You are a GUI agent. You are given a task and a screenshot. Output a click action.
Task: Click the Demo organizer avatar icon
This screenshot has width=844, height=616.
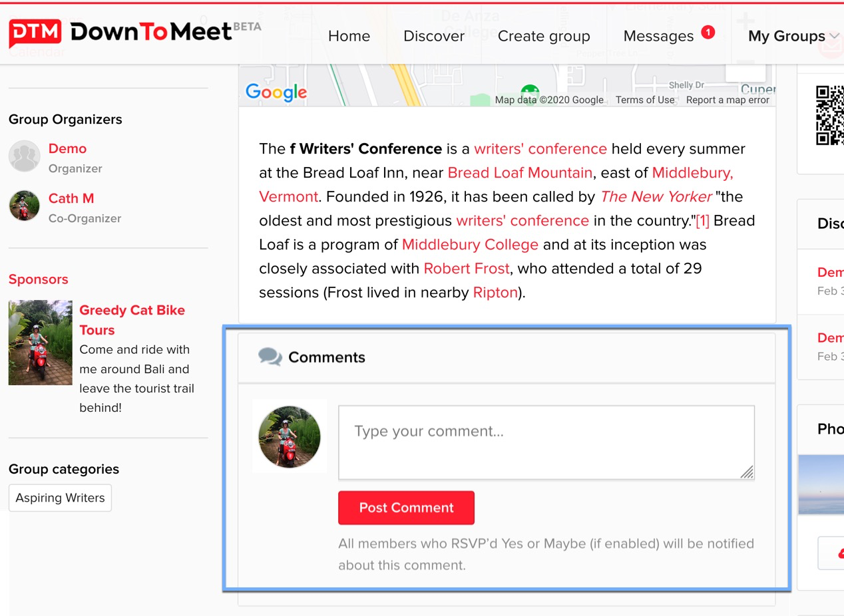[25, 156]
